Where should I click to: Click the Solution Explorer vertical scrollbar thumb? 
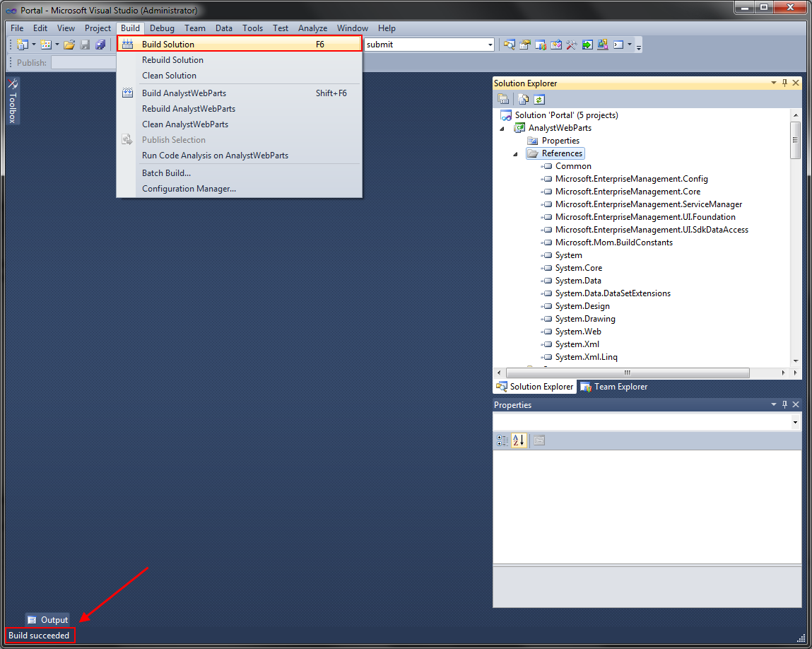[x=796, y=140]
